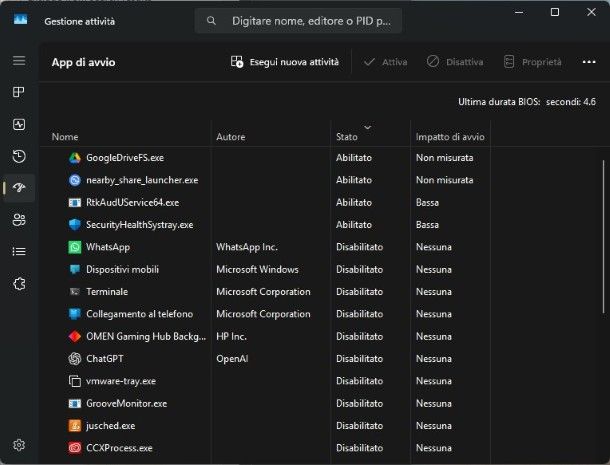
Task: Click the OMEN Gaming Hub icon
Action: click(75, 337)
